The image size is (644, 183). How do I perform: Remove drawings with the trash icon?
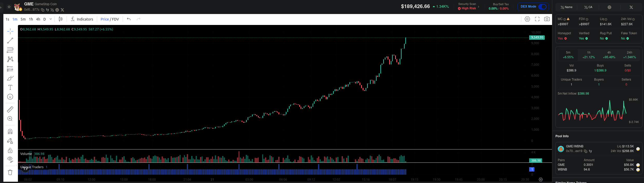pos(10,172)
